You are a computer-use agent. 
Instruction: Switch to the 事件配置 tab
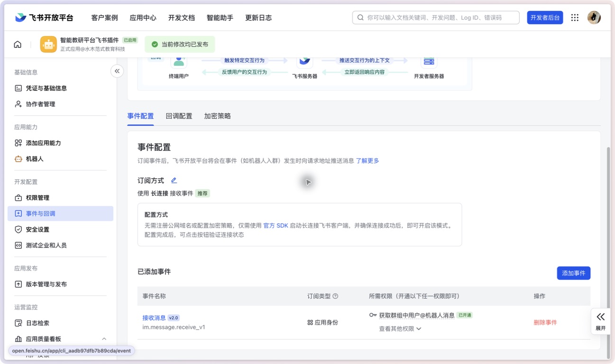[x=140, y=116]
